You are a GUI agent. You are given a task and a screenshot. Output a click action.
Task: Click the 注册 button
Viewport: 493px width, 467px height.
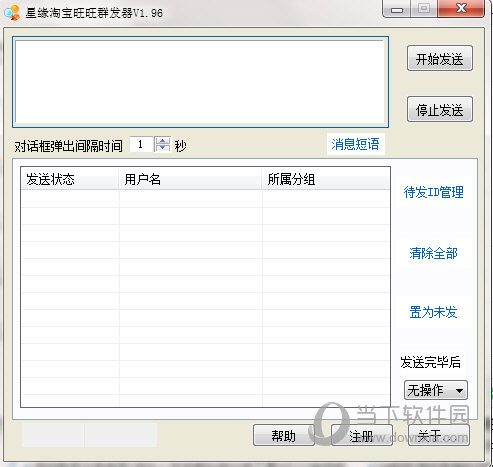tap(362, 435)
